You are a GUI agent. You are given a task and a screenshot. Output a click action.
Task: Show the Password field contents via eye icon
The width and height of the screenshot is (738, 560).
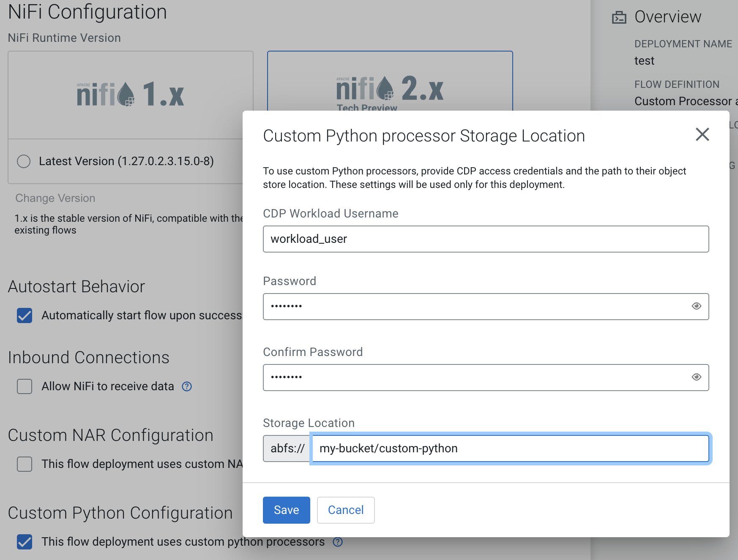(x=696, y=306)
